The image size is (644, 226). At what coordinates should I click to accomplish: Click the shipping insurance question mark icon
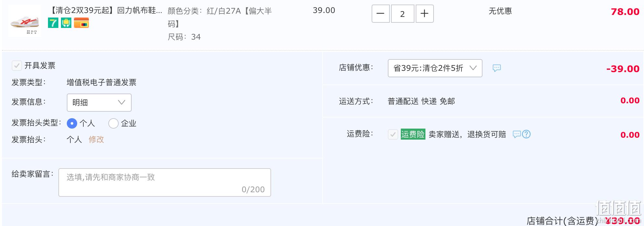click(526, 134)
